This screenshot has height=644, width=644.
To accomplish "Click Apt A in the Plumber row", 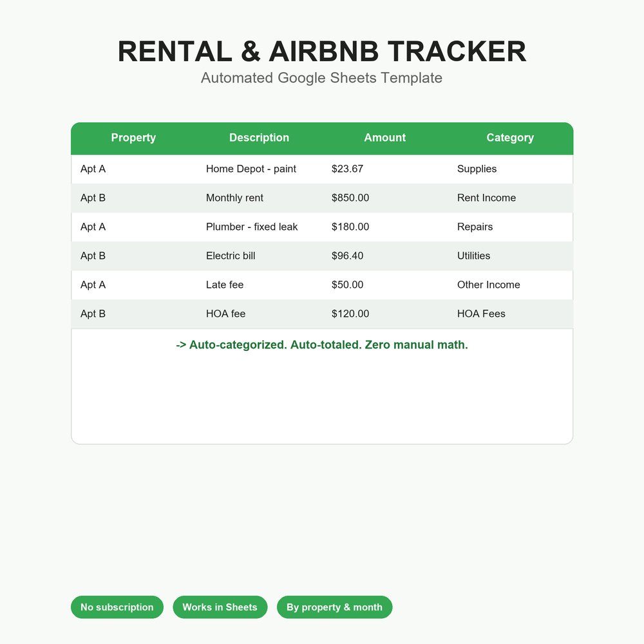I will [93, 227].
